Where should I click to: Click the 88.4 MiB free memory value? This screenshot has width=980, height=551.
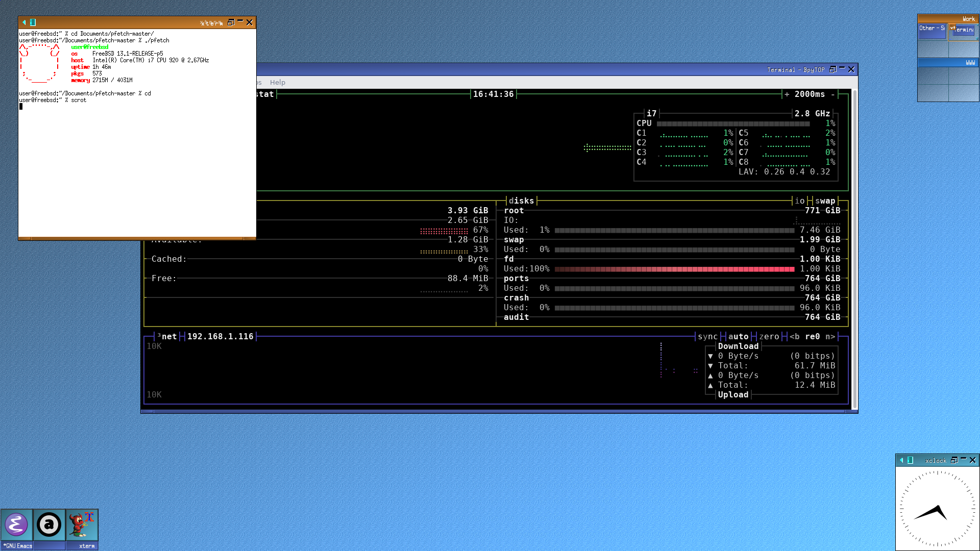click(468, 279)
